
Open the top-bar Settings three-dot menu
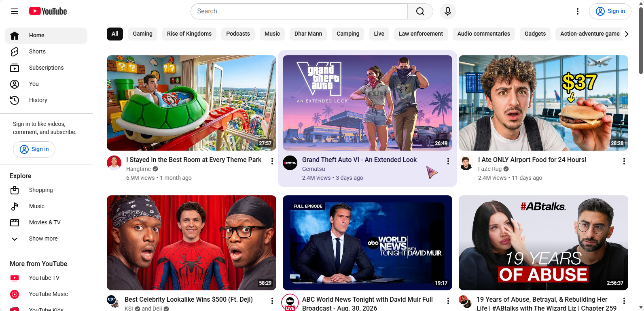[578, 11]
